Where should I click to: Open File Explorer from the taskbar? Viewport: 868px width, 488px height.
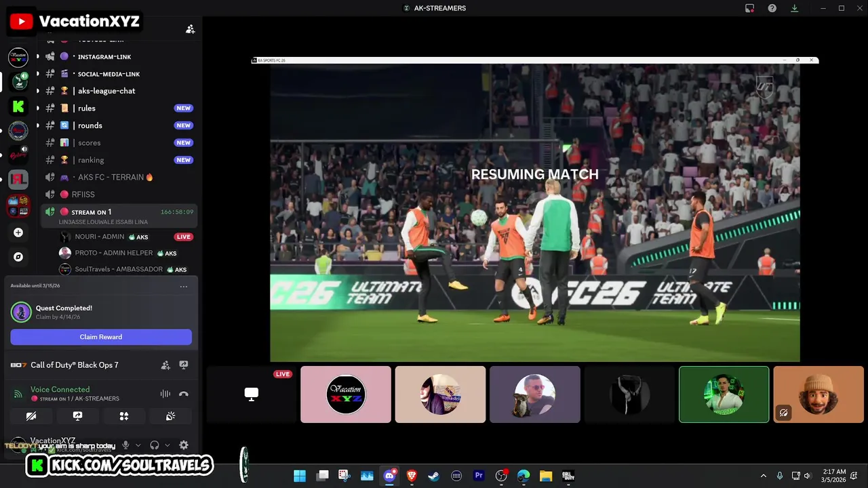coord(546,476)
